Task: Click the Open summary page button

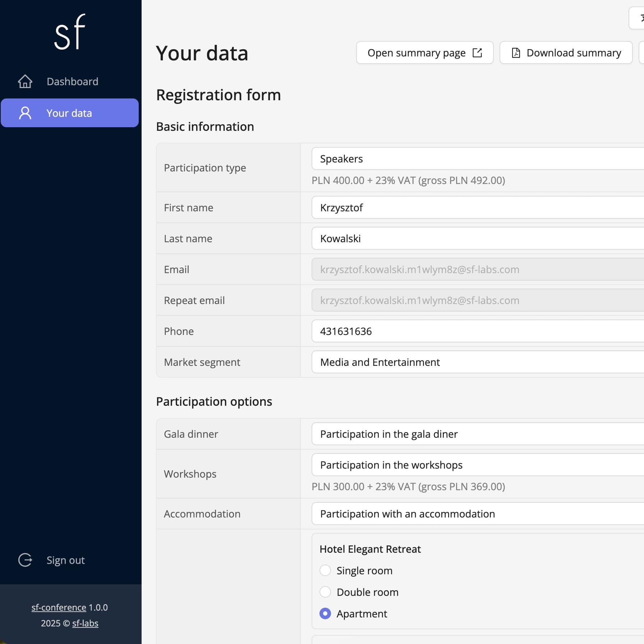Action: [424, 52]
